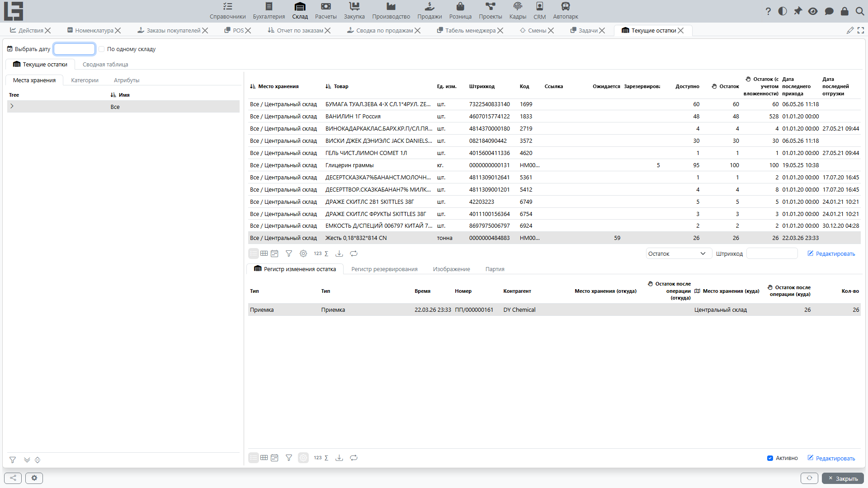The image size is (868, 488).
Task: Switch to Сводная таблица tab
Action: click(105, 65)
